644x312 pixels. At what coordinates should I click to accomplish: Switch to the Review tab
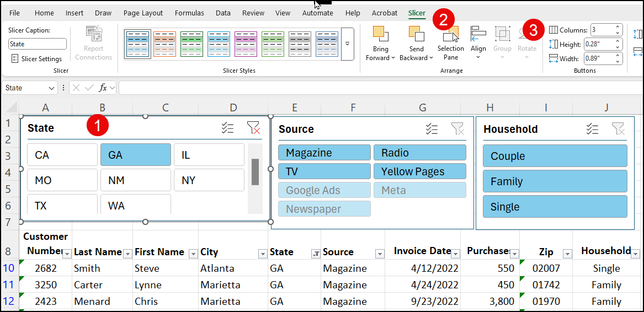253,13
